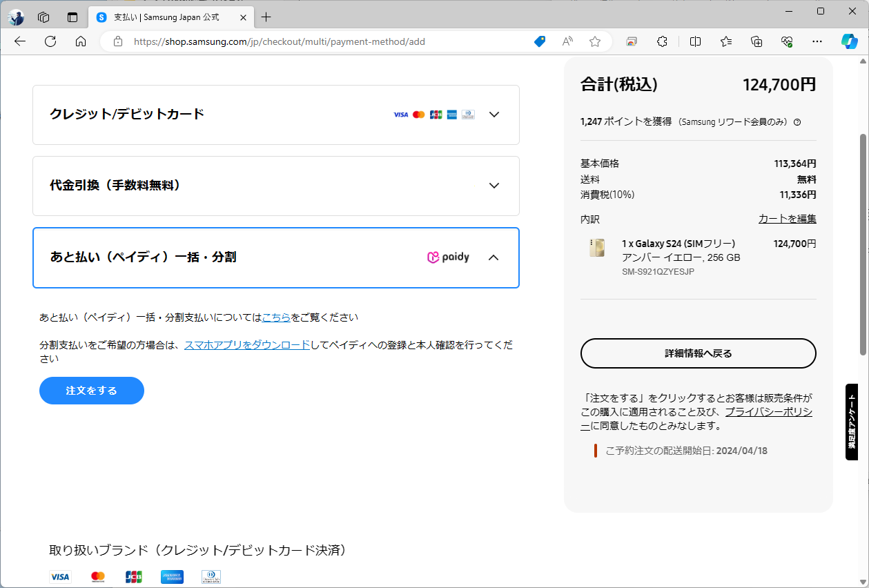Collapse the あと払い（ペイディ） section chevron

coord(494,257)
